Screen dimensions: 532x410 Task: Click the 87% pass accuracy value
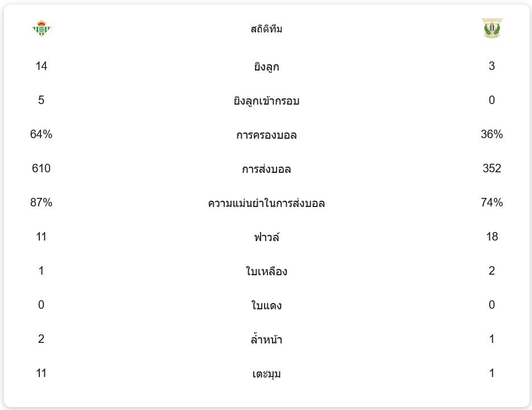coord(41,202)
